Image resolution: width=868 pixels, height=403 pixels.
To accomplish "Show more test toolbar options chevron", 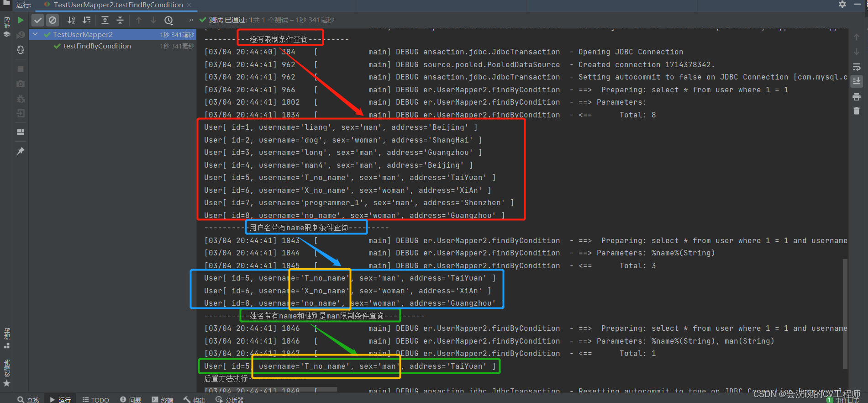I will point(191,20).
